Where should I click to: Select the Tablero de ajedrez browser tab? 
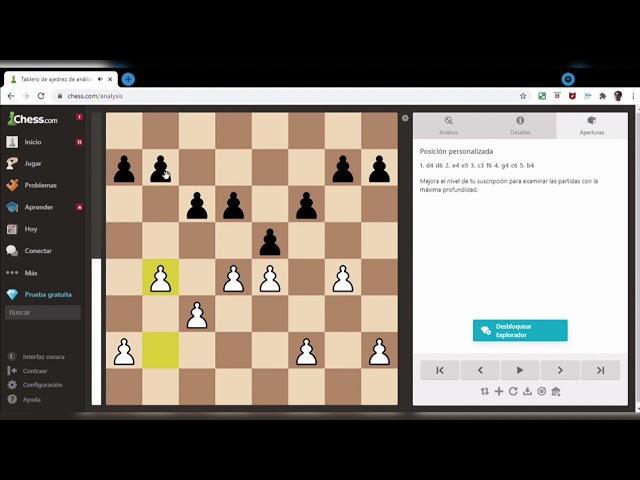(61, 79)
